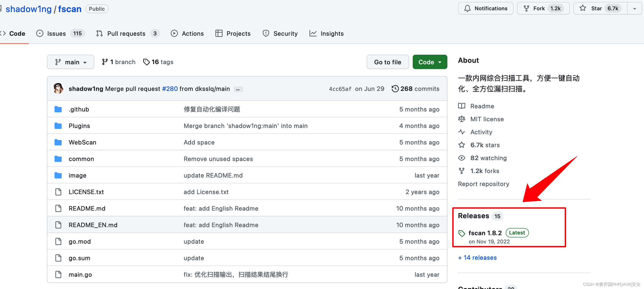Screen dimensions: 644x289
Task: Open the shadow1ng owner link
Action: pyautogui.click(x=29, y=9)
